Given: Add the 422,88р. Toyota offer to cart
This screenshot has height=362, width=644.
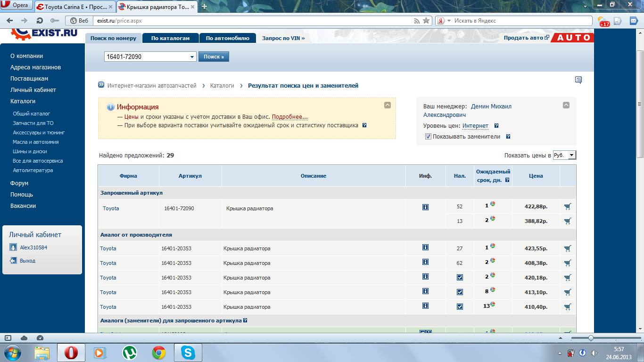Looking at the screenshot, I should point(568,206).
